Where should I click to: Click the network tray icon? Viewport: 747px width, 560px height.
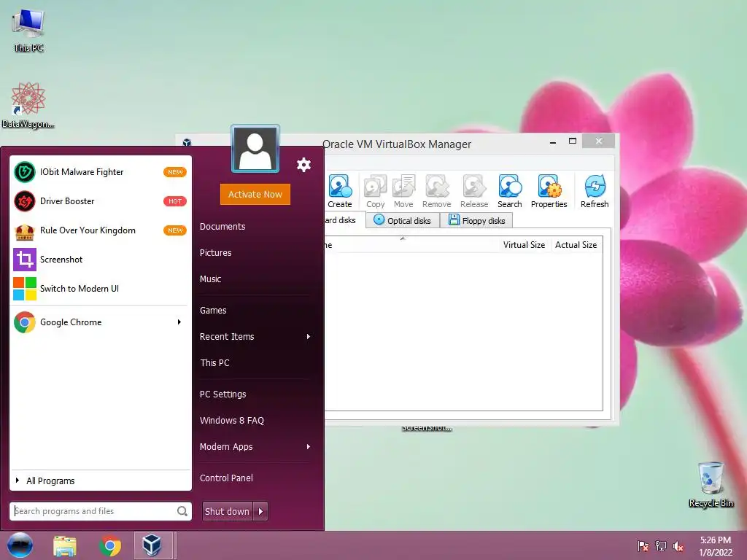[660, 546]
